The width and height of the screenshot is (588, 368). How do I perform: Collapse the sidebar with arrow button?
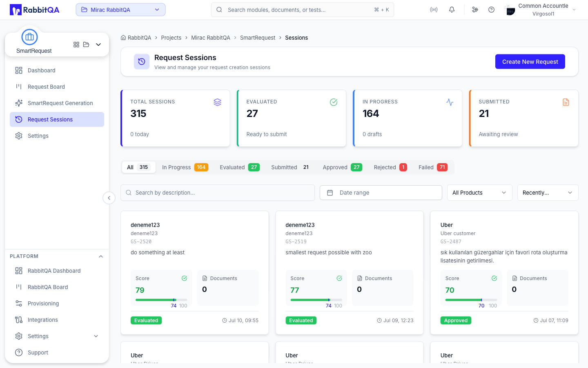tap(109, 198)
